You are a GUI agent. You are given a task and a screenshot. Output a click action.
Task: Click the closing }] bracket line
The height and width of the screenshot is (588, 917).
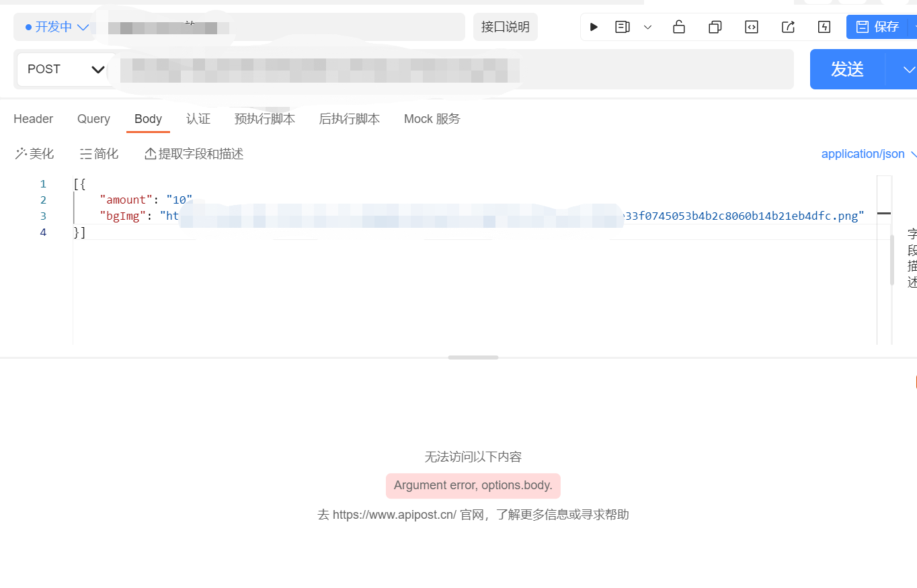point(79,232)
